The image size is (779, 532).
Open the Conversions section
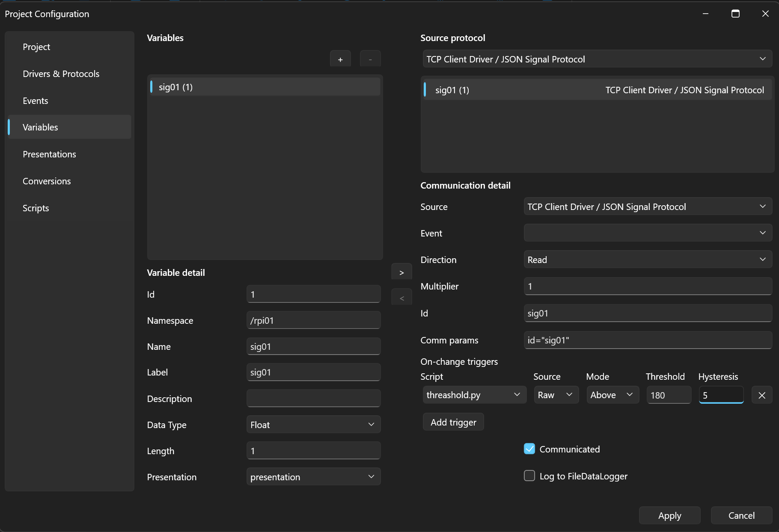tap(69, 181)
